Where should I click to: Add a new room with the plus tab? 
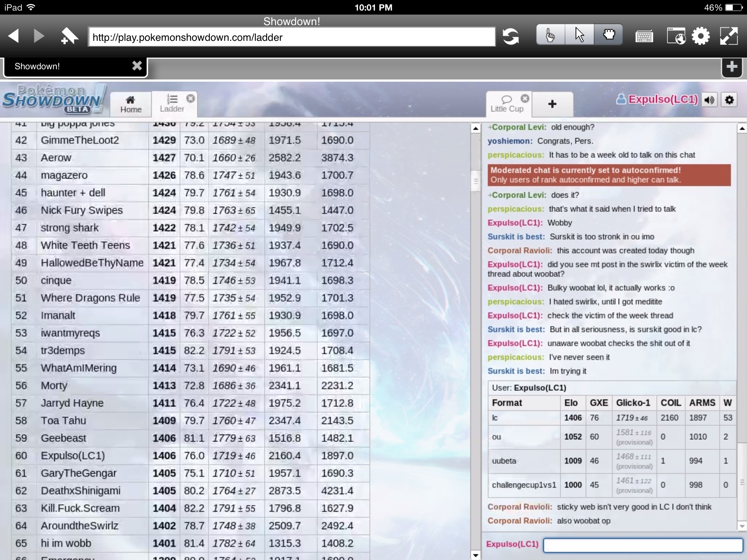(552, 104)
